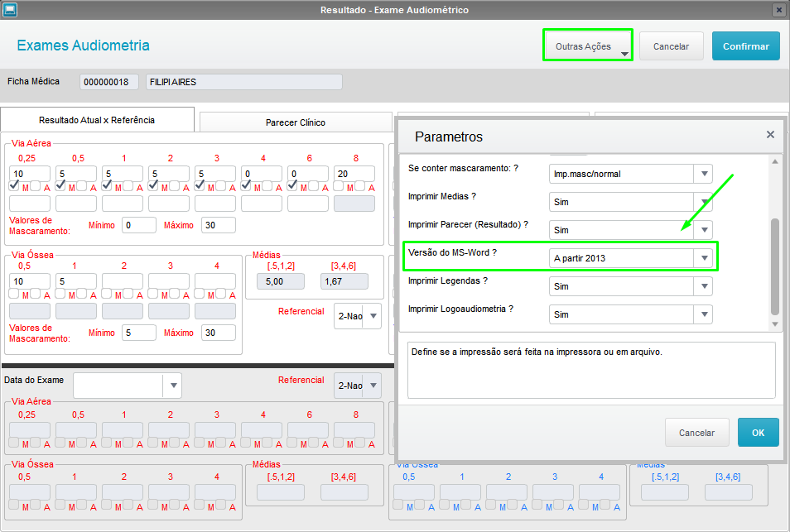
Task: Click the application icon in title bar
Action: click(x=10, y=10)
